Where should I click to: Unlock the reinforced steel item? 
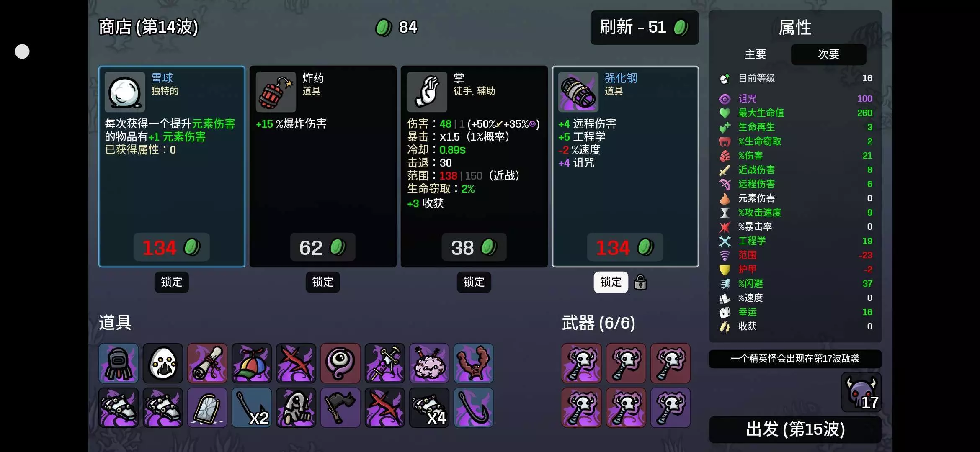click(x=611, y=282)
